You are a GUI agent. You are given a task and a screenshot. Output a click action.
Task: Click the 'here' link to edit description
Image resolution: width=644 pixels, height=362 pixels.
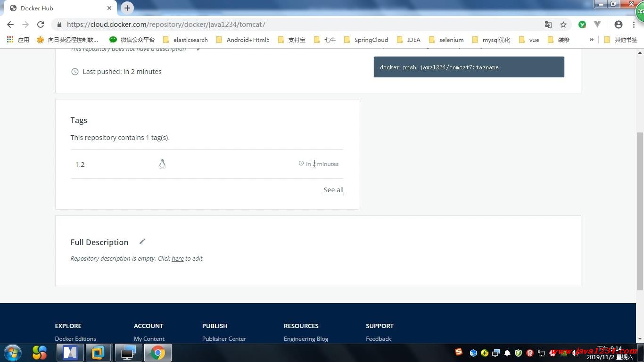178,258
